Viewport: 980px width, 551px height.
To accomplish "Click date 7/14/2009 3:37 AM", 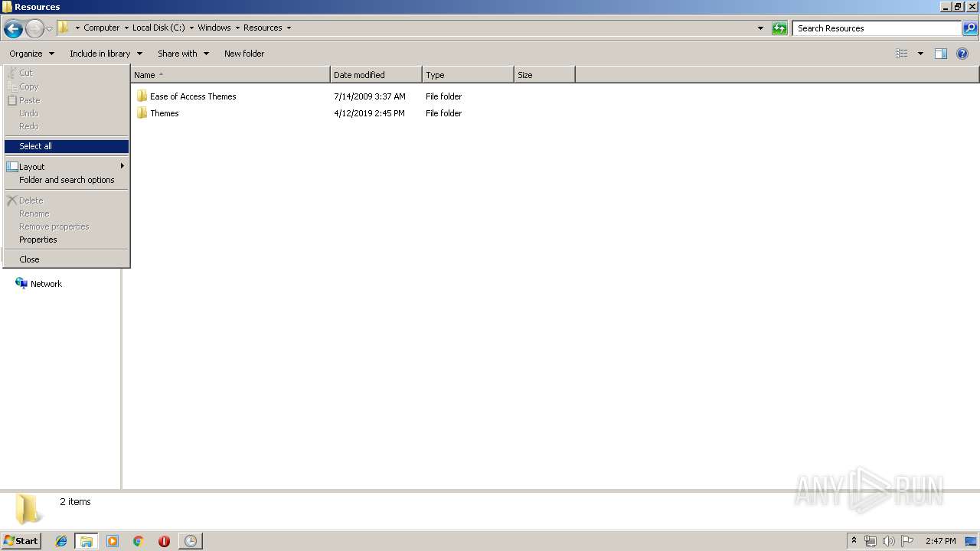I will coord(370,96).
